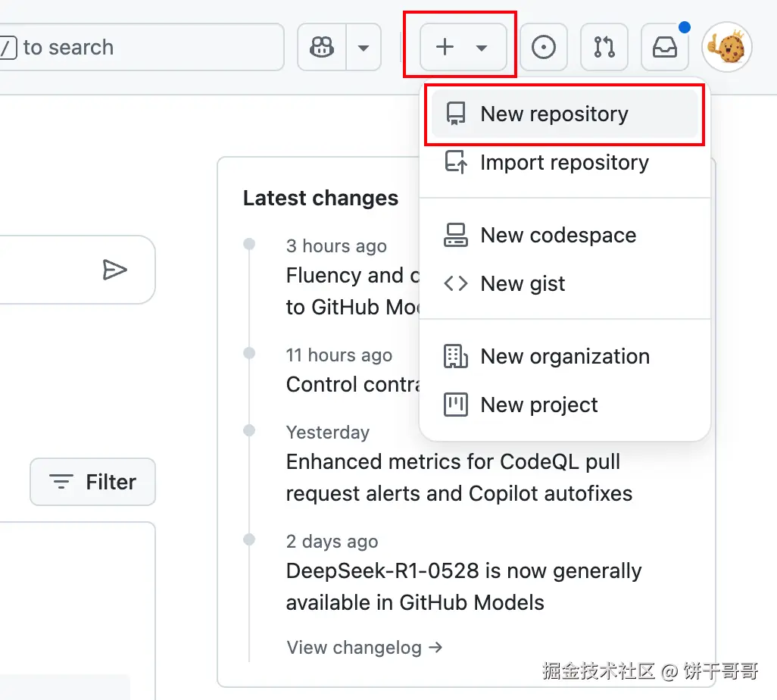Expand the Copilot dropdown arrow
Screen dimensions: 777x700
coord(364,48)
